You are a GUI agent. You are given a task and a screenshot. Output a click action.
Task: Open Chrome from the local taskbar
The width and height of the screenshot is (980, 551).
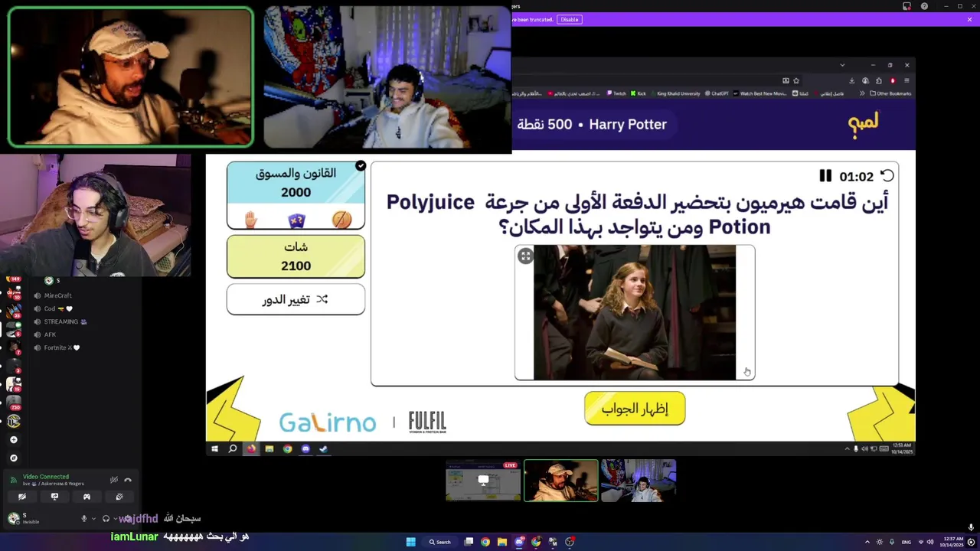[485, 542]
